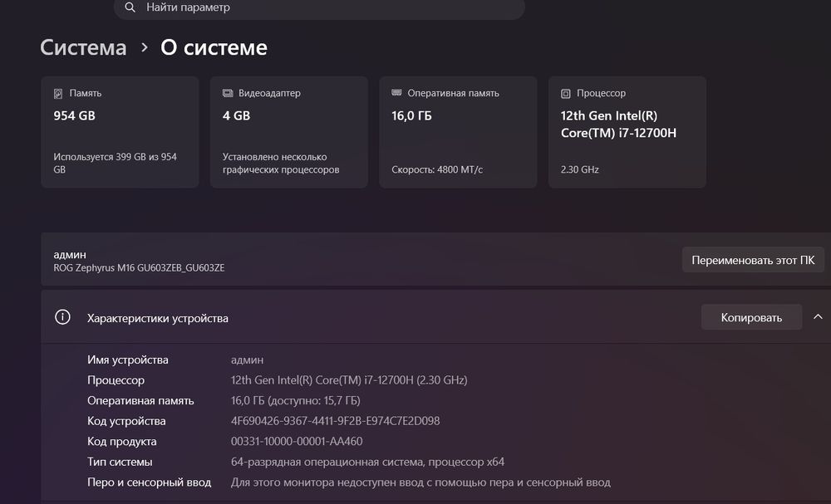The height and width of the screenshot is (504, 831).
Task: Click the breadcrumb chevron separator
Action: pyautogui.click(x=144, y=47)
